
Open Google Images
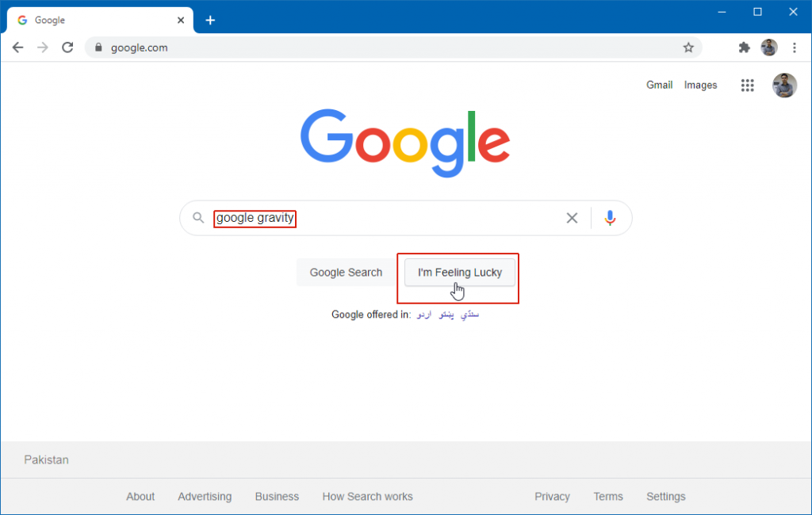point(700,85)
